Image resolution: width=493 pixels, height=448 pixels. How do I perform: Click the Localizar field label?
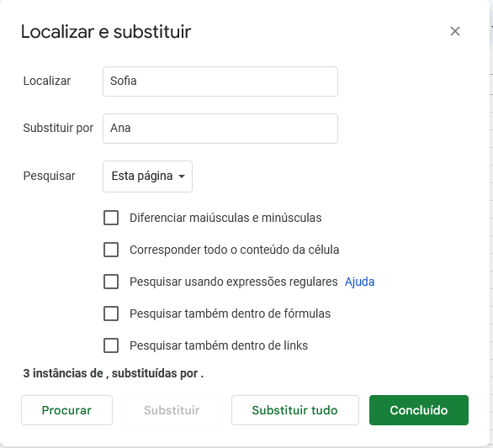[47, 81]
